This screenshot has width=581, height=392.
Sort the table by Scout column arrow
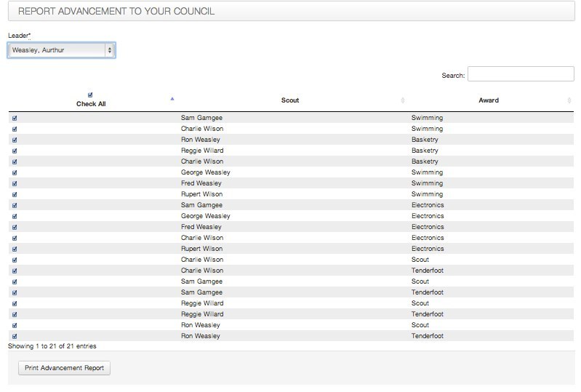pos(402,100)
